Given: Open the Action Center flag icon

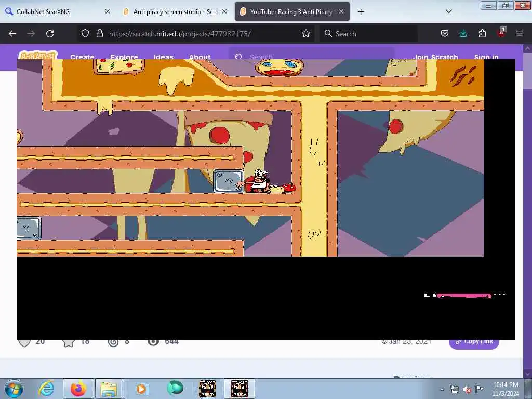Looking at the screenshot, I should coord(480,389).
